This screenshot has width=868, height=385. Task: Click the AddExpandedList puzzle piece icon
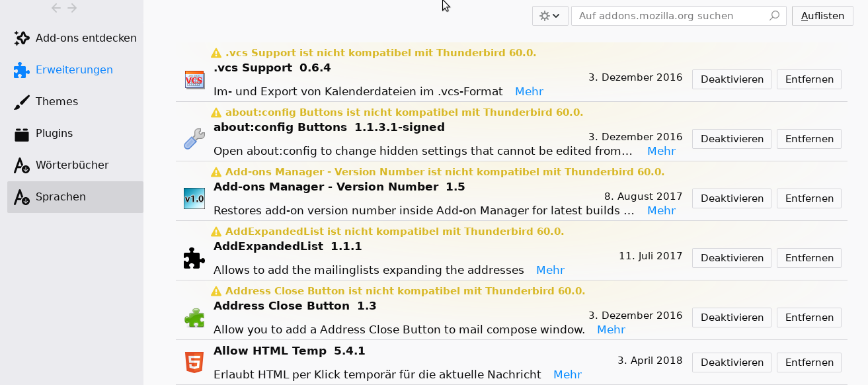(194, 258)
